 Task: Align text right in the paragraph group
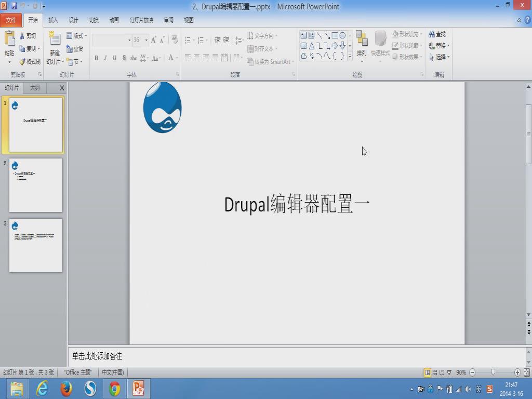(x=206, y=58)
